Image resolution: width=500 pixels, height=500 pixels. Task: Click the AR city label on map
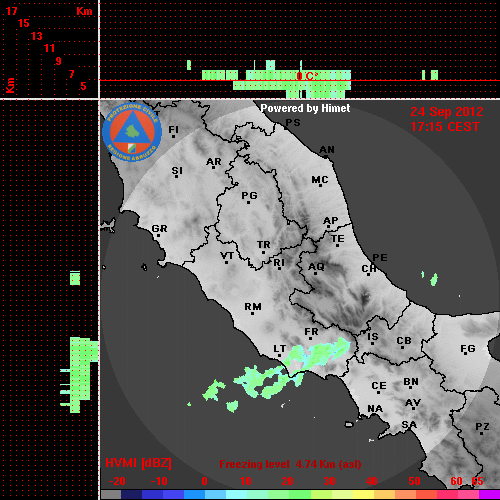pos(214,162)
